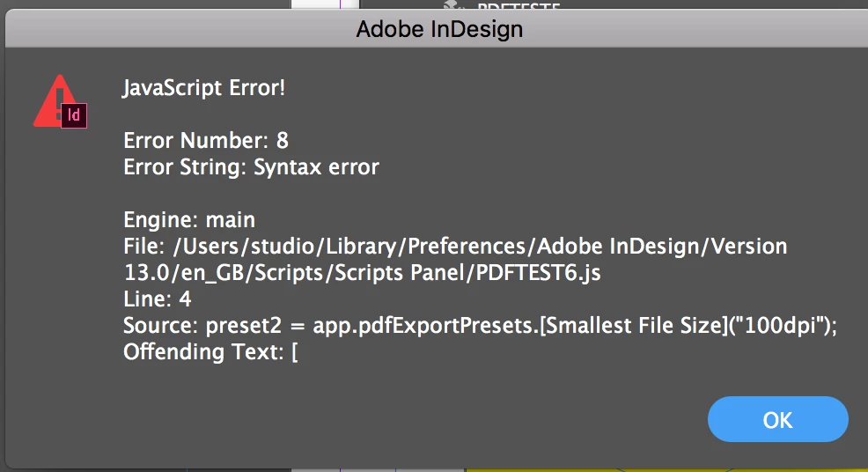Click the Line: 4 text
This screenshot has height=472, width=868.
(x=158, y=299)
